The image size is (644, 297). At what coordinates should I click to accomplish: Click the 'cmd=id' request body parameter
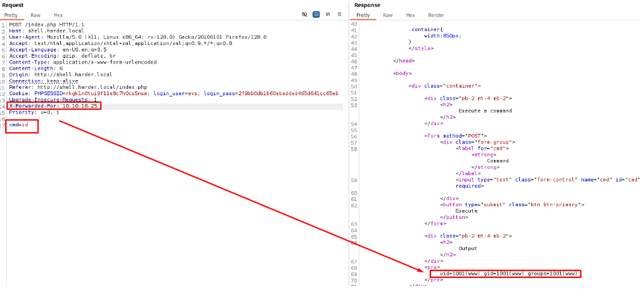tap(19, 124)
